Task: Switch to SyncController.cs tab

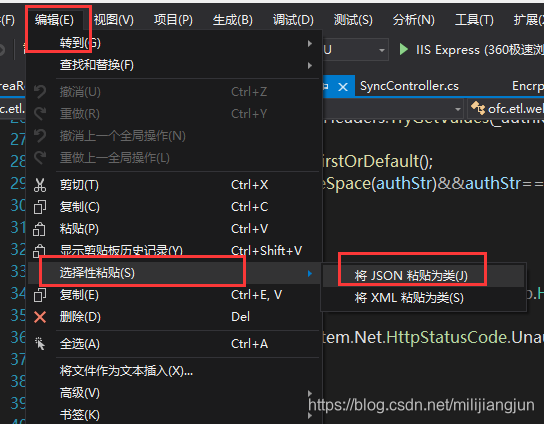Action: (x=409, y=86)
